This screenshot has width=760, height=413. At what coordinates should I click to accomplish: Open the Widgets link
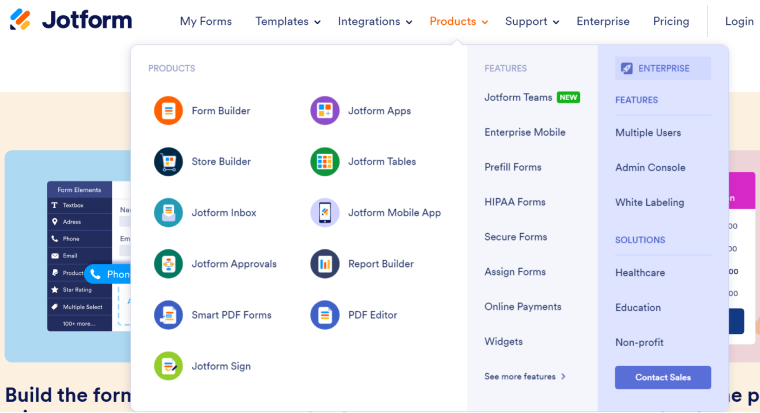click(504, 342)
